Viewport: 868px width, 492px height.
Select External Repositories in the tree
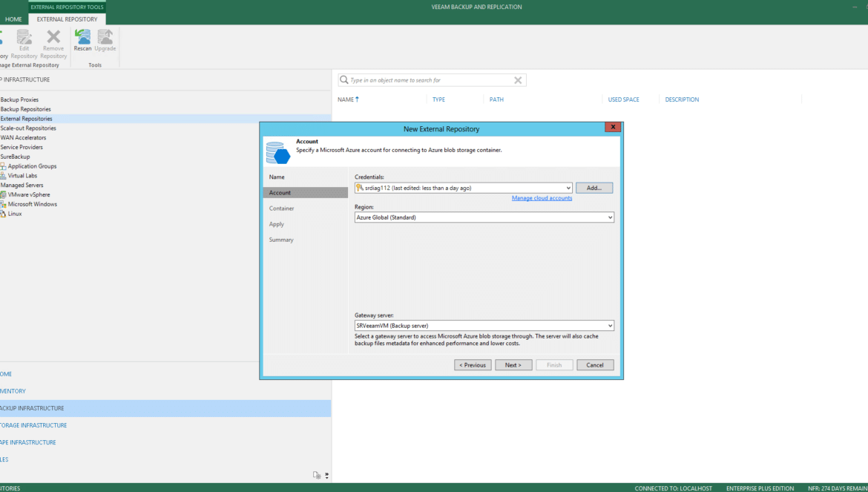[26, 119]
